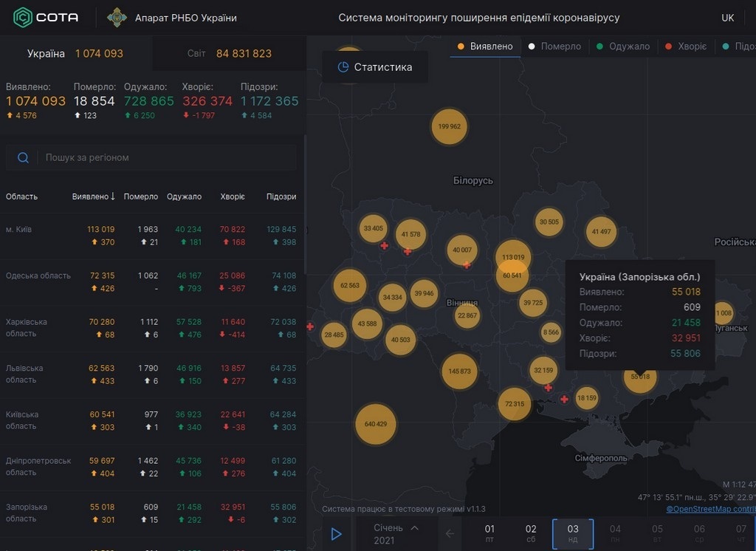
Task: Select the Україна totals tab
Action: pyautogui.click(x=76, y=54)
